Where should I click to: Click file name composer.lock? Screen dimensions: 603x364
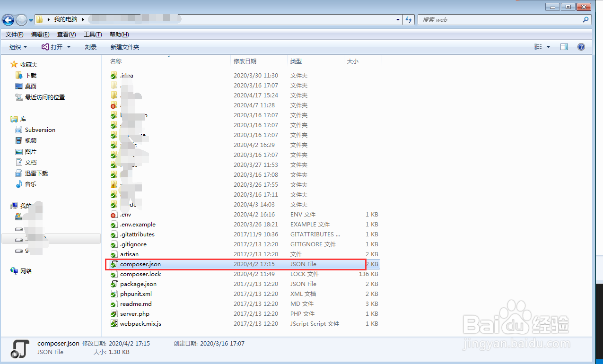(x=140, y=274)
